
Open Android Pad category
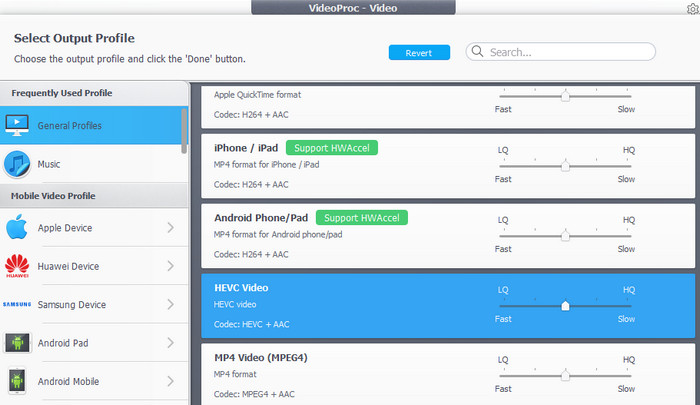tap(94, 343)
